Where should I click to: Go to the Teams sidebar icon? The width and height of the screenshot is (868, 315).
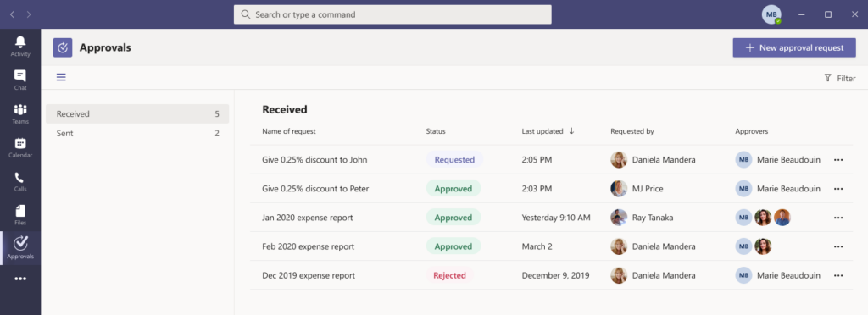(20, 113)
